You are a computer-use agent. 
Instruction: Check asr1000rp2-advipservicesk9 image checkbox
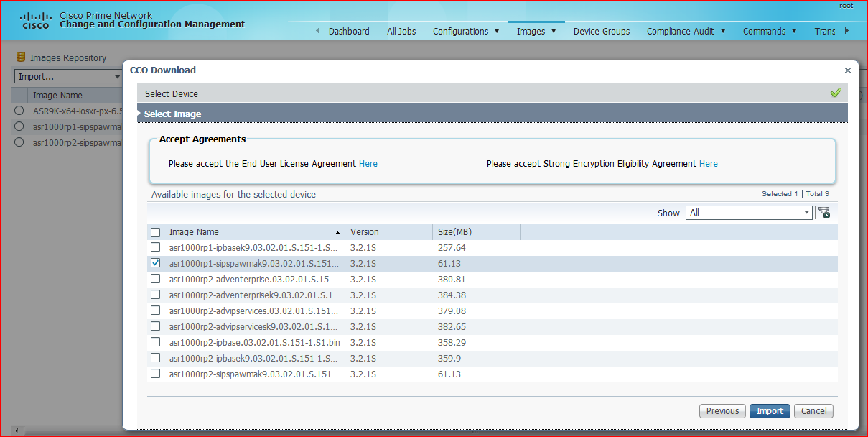coord(155,326)
